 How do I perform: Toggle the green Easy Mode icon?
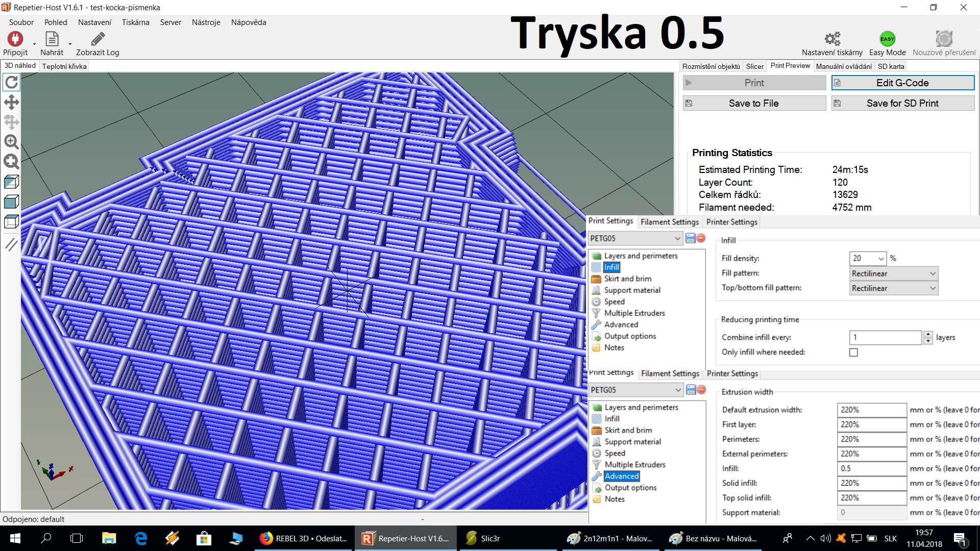887,39
